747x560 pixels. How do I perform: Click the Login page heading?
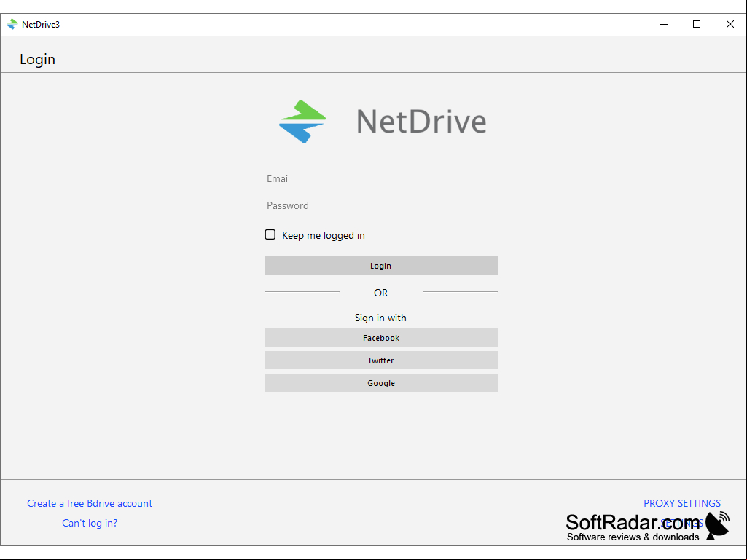38,59
